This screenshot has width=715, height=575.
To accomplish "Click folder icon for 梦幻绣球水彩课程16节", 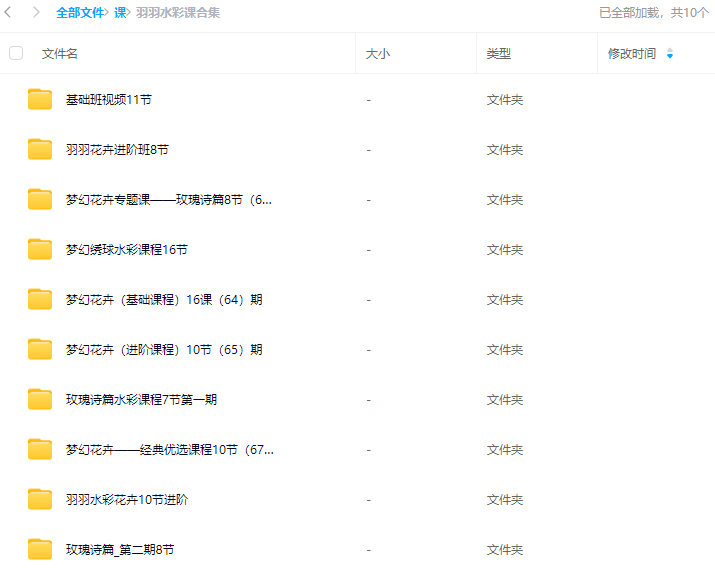I will [40, 250].
